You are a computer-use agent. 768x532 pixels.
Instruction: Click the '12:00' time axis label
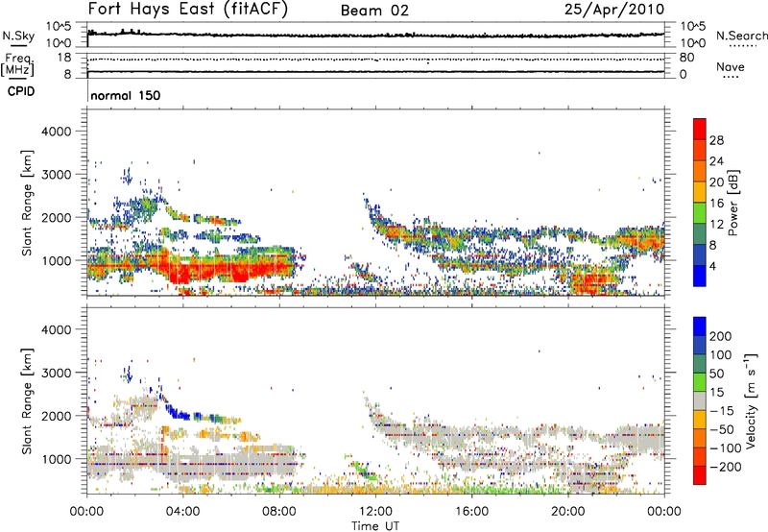point(375,512)
